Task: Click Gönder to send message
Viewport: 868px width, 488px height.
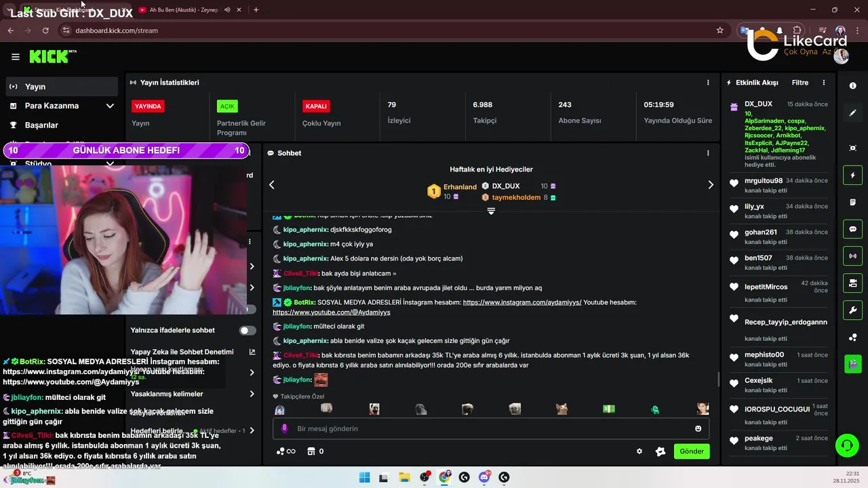Action: point(692,451)
